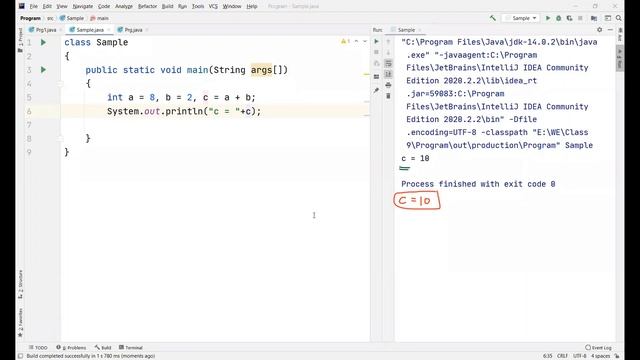Viewport: 640px width, 360px height.
Task: Change CRLF line separator in status bar
Action: pyautogui.click(x=562, y=356)
